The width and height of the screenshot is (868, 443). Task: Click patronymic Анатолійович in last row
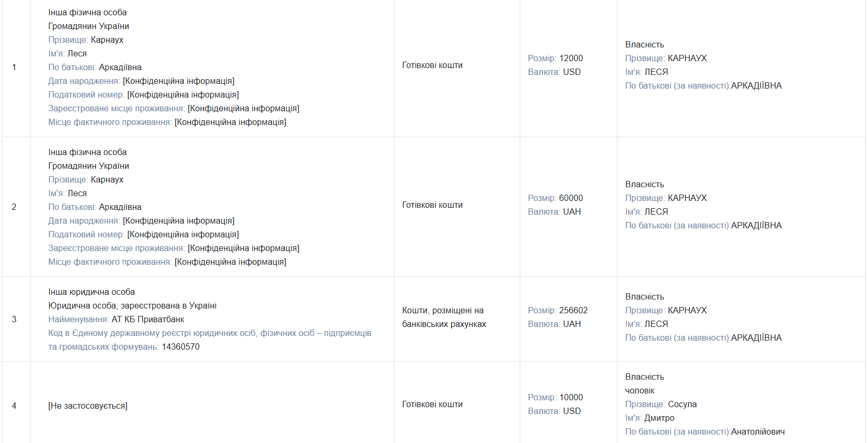pos(758,431)
